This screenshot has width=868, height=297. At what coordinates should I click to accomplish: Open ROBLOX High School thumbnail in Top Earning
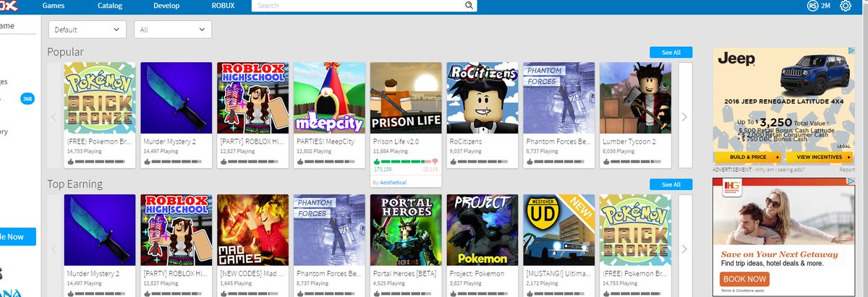pos(176,231)
